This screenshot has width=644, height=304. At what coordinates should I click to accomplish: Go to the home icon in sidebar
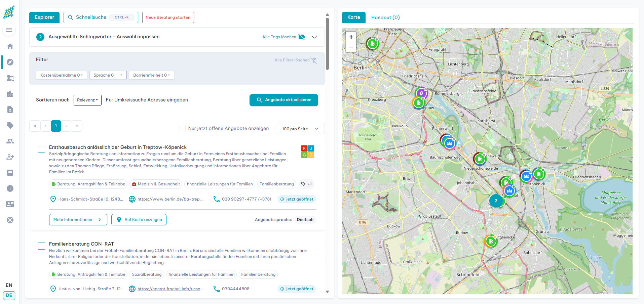[x=10, y=46]
